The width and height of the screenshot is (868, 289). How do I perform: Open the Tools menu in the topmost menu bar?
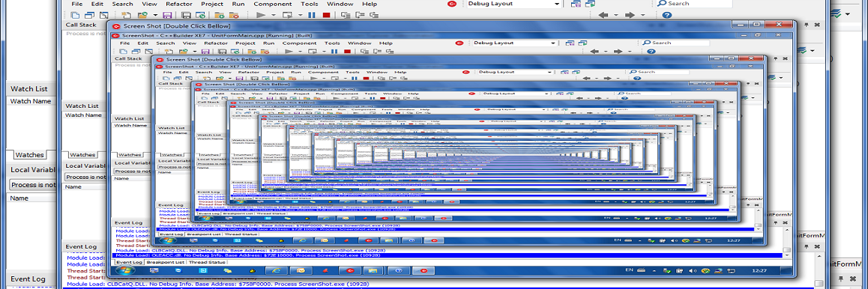[310, 4]
